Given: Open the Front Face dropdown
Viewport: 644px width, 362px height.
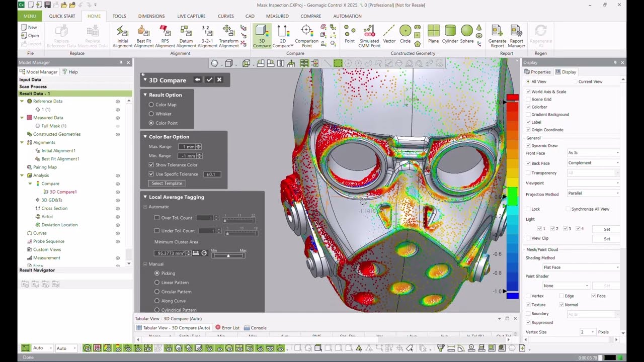Looking at the screenshot, I should click(593, 153).
